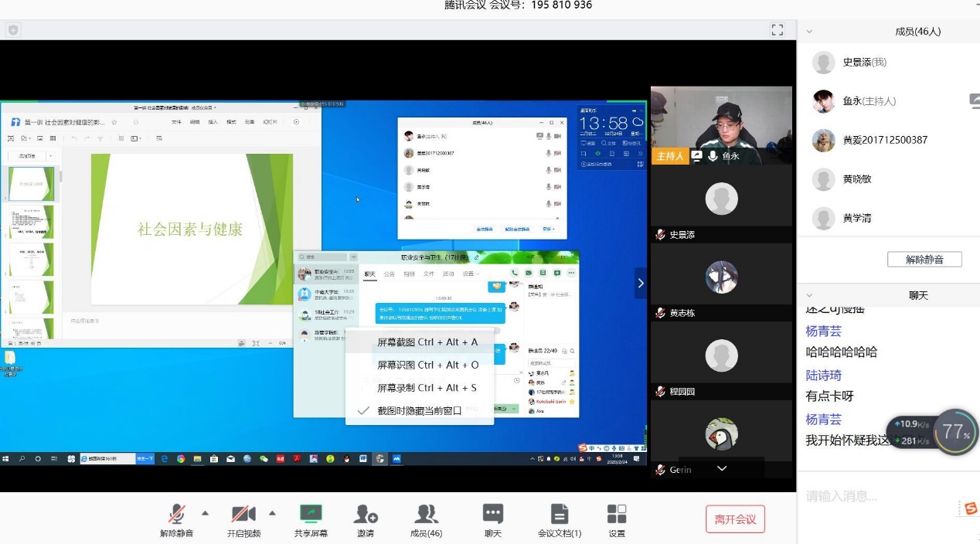Click the taskbar search magnifier icon
Screen dimensions: 980x544
click(x=22, y=458)
